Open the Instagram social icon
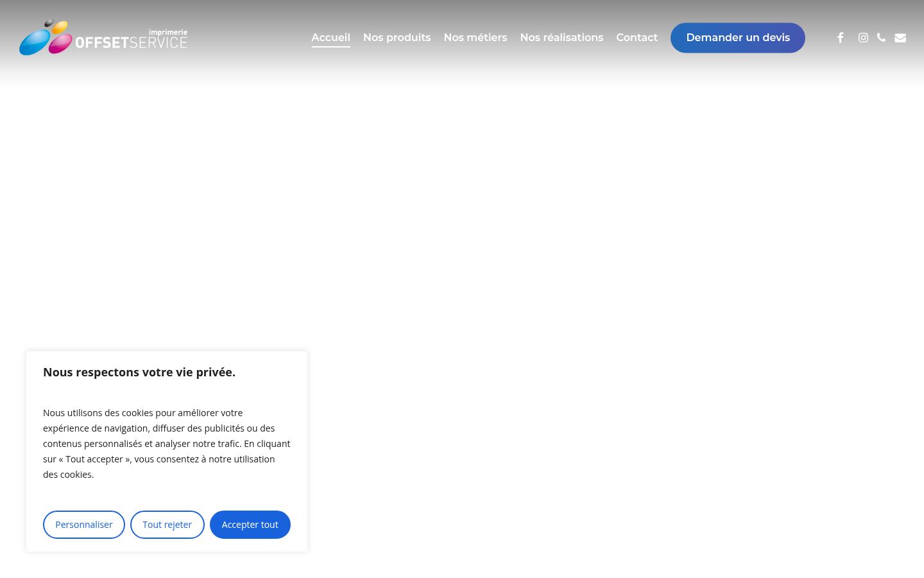The width and height of the screenshot is (924, 578). [x=863, y=38]
